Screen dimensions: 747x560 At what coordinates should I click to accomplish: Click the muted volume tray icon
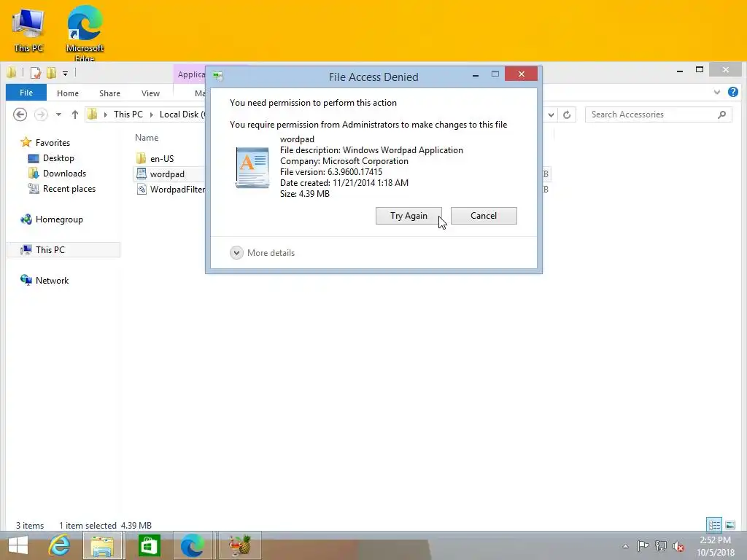(678, 546)
